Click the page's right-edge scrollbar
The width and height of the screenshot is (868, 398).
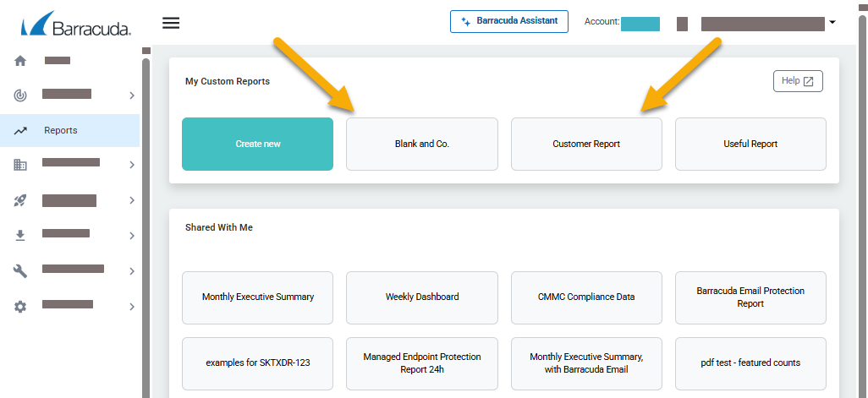coord(862,204)
